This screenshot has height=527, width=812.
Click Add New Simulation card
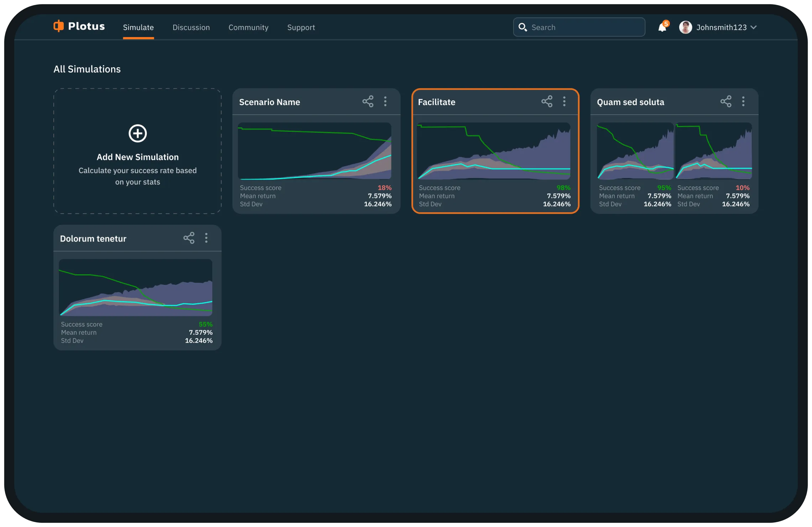click(137, 157)
